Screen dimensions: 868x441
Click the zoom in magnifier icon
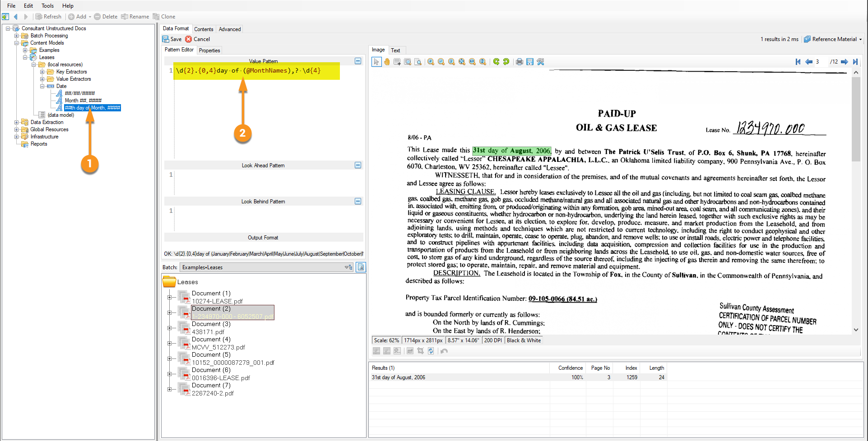click(431, 62)
